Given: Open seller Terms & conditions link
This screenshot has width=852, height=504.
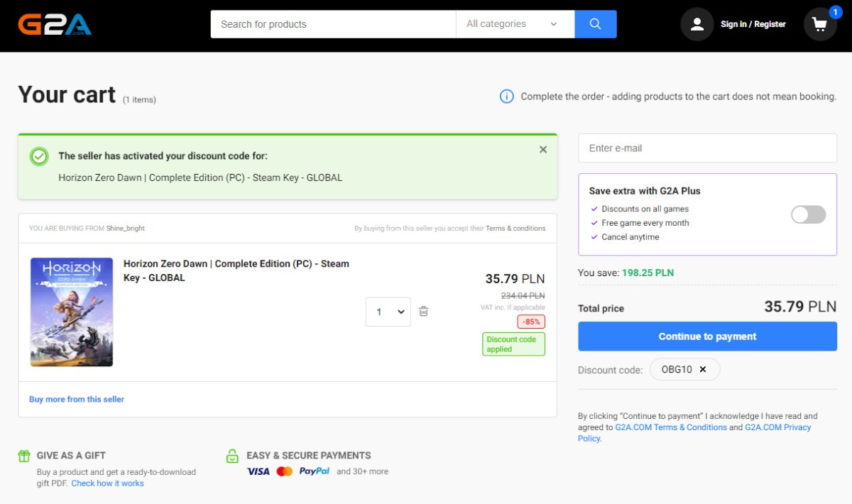Looking at the screenshot, I should [515, 229].
